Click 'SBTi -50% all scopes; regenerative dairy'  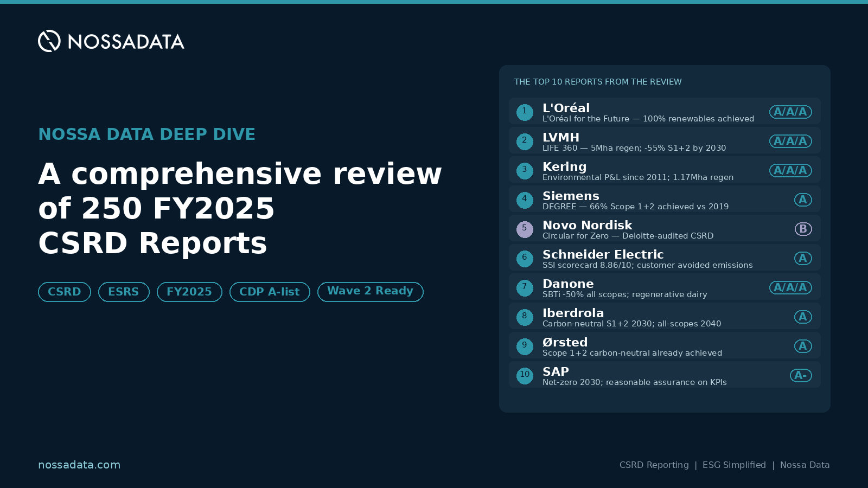(x=625, y=294)
